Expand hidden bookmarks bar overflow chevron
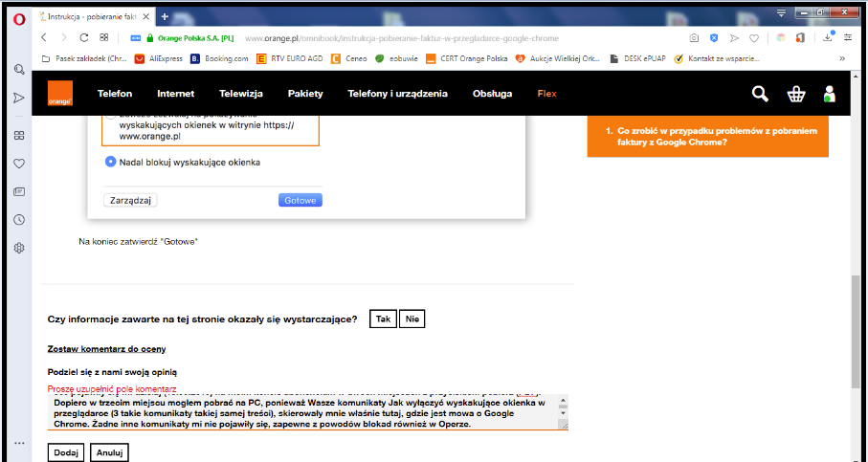The height and width of the screenshot is (462, 868). (842, 58)
